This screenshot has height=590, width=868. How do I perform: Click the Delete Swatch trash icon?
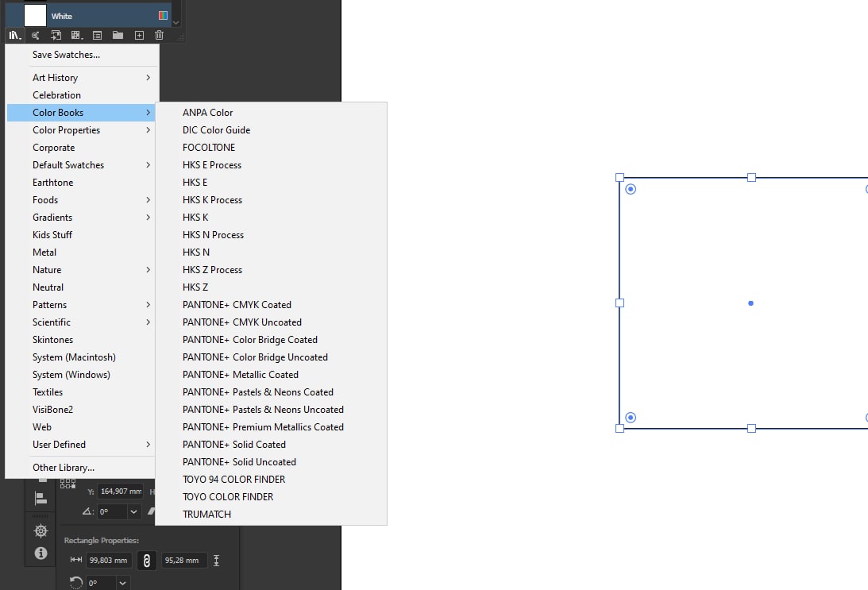[160, 36]
